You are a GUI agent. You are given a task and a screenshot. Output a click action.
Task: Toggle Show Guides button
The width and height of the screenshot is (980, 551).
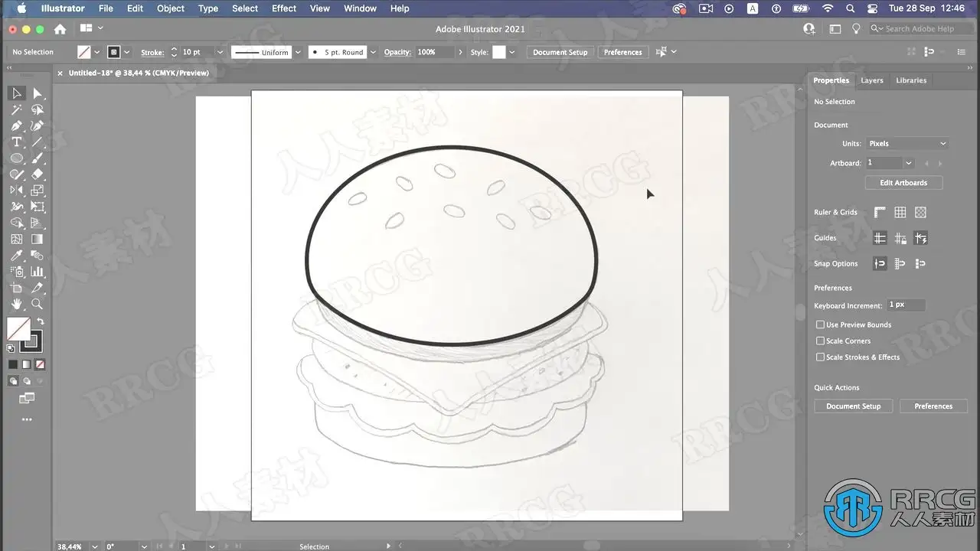(x=880, y=238)
